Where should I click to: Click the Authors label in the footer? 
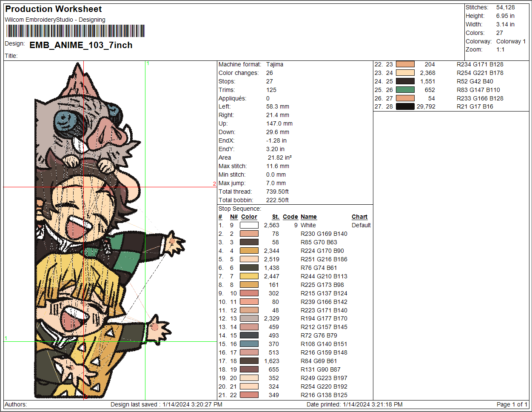tap(16, 404)
